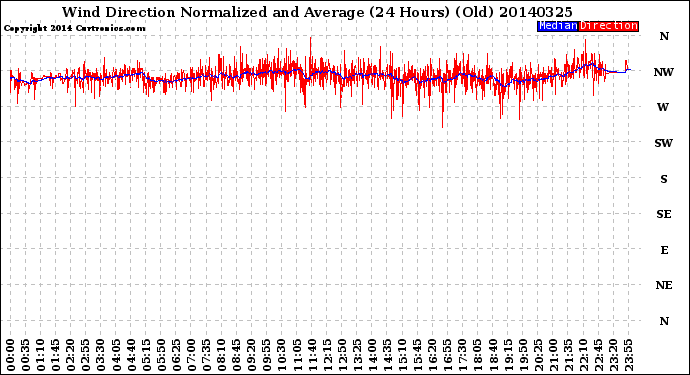Click the 08:10 time axis label
Viewport: 690px width, 375px height.
click(221, 355)
